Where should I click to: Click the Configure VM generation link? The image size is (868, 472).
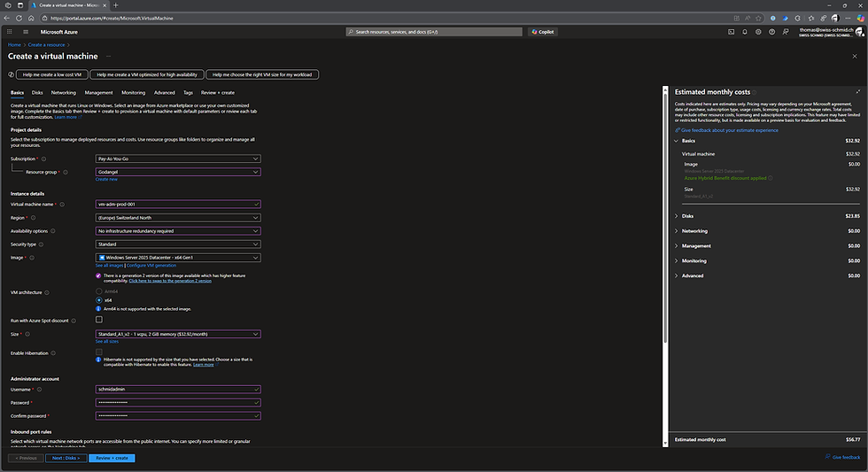tap(151, 266)
